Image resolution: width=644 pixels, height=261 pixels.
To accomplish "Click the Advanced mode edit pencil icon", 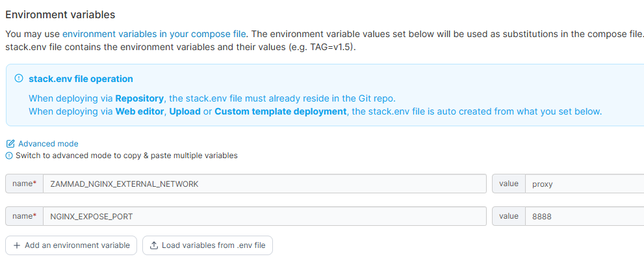I will coord(10,144).
